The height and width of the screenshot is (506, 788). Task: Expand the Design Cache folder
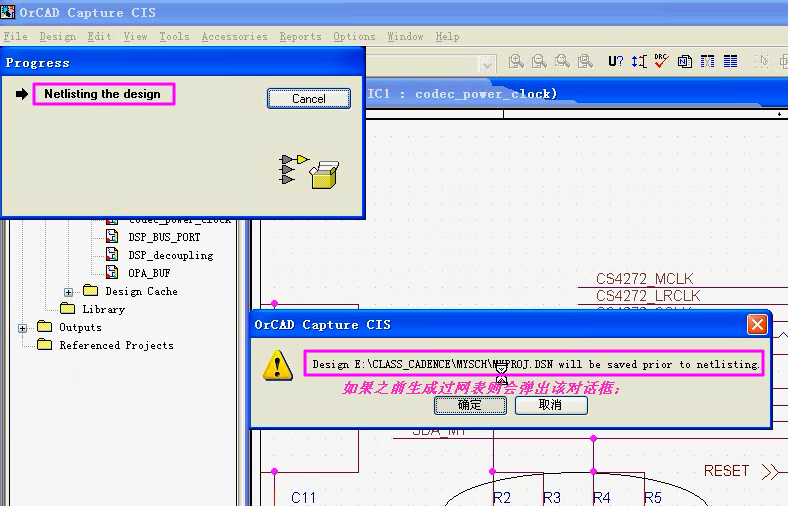coord(69,292)
